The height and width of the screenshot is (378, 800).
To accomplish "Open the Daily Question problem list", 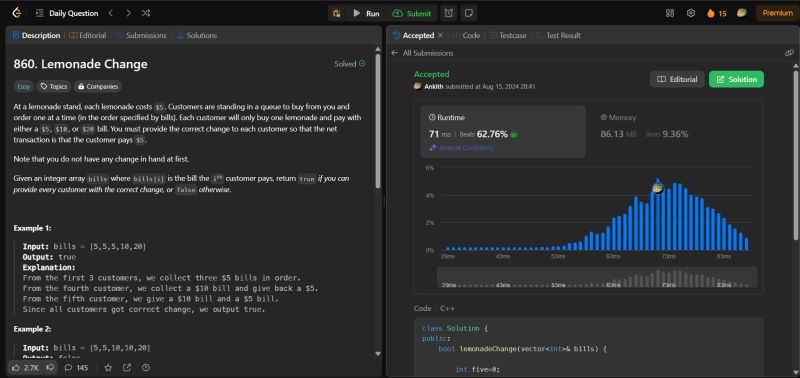I will click(x=67, y=13).
